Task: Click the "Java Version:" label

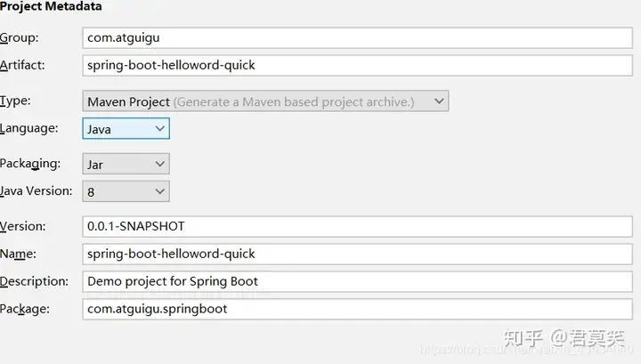Action: (36, 190)
